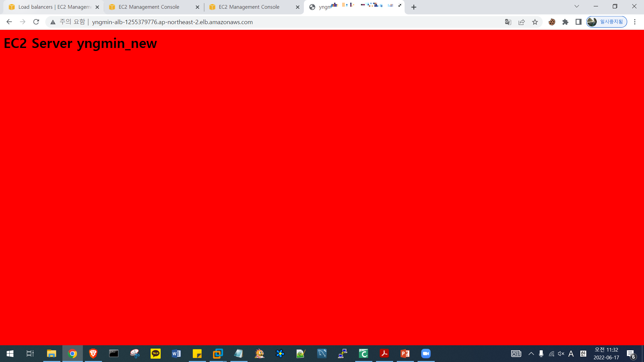Go back to previous page

click(x=9, y=22)
